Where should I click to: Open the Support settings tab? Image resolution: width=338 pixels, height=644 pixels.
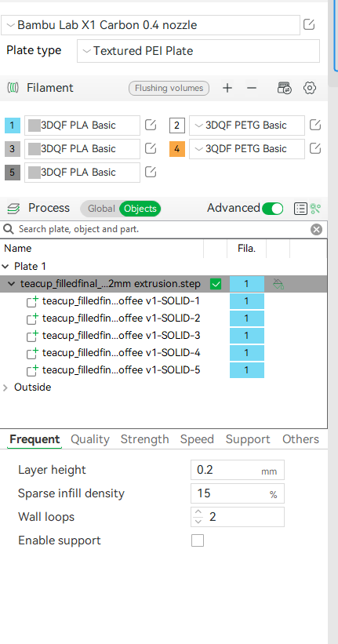(x=248, y=439)
